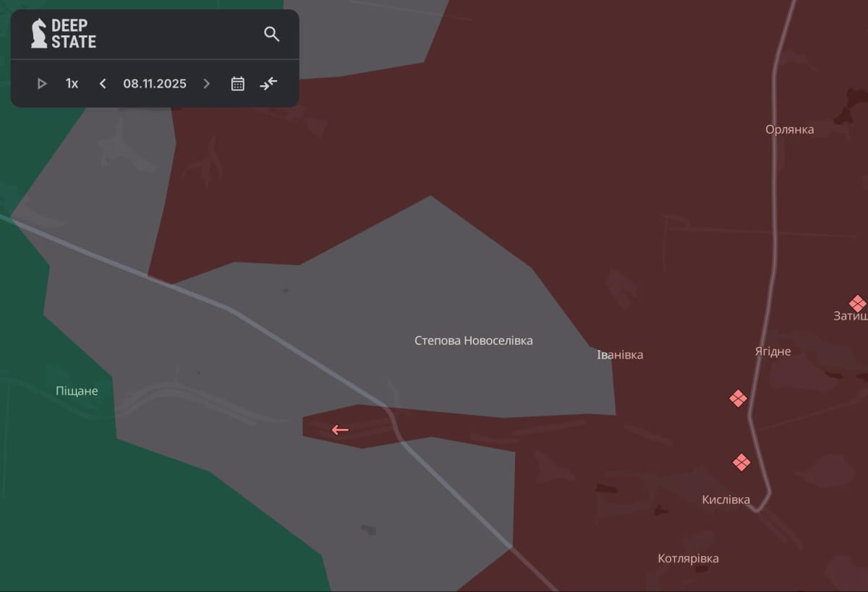Select the Орлянка label

point(789,129)
